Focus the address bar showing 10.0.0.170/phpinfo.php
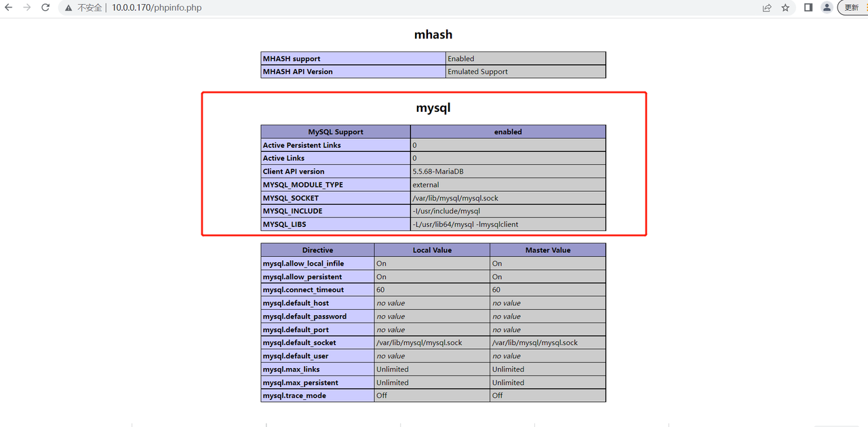The width and height of the screenshot is (868, 427). coord(157,7)
